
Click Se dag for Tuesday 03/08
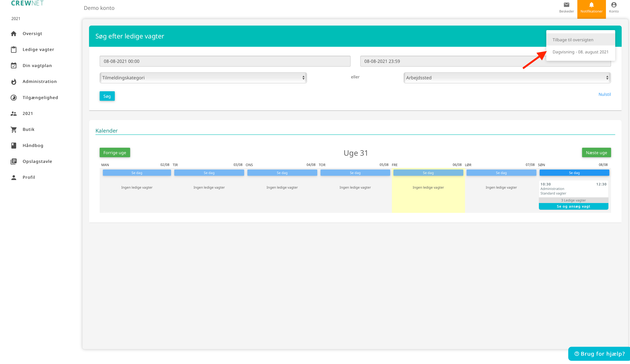click(x=209, y=173)
